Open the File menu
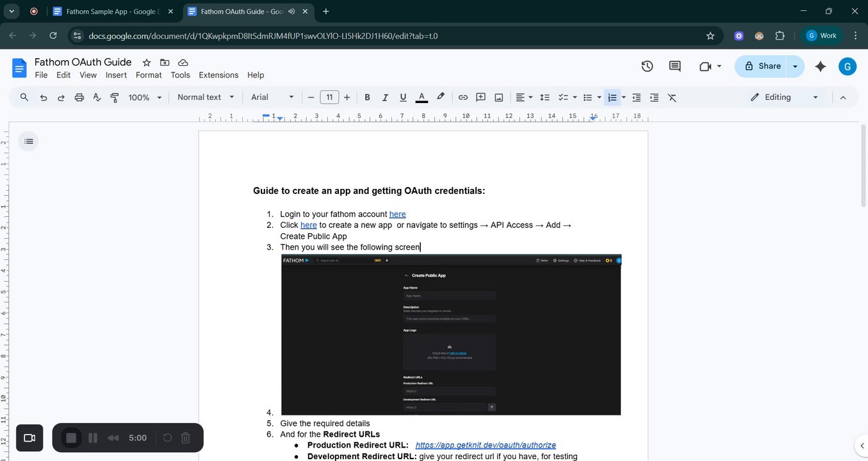The width and height of the screenshot is (868, 461). coord(41,75)
